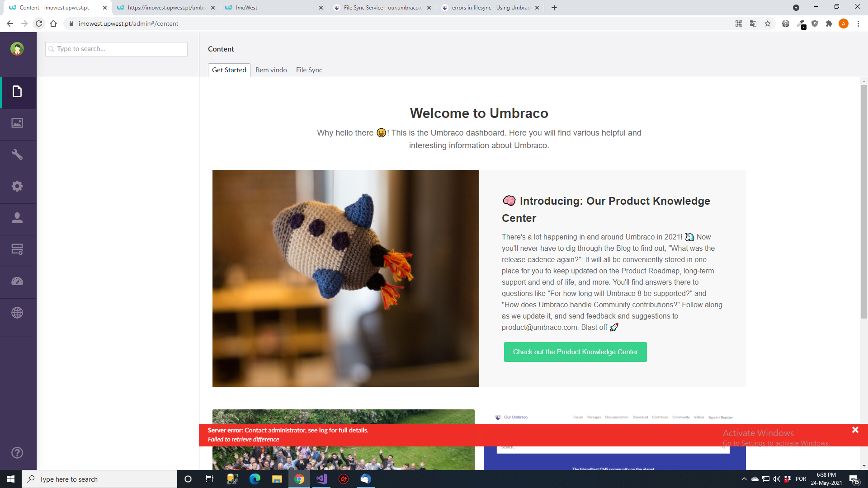The image size is (868, 488).
Task: Switch to File Sync Service browser tab
Action: (x=382, y=8)
